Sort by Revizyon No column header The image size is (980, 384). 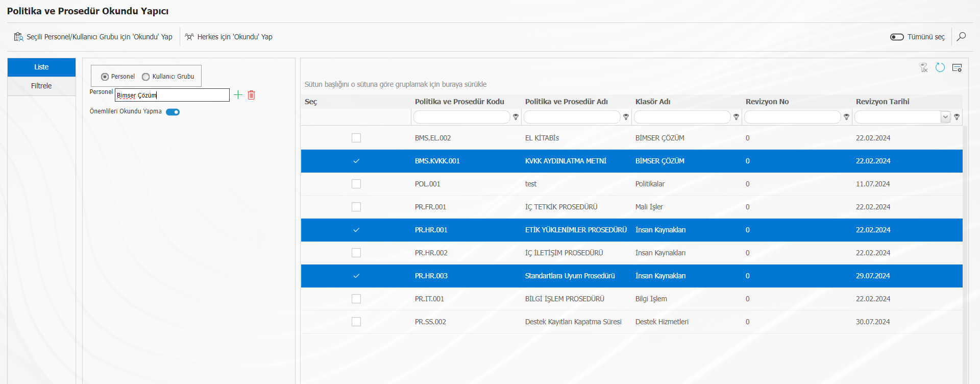pos(767,102)
